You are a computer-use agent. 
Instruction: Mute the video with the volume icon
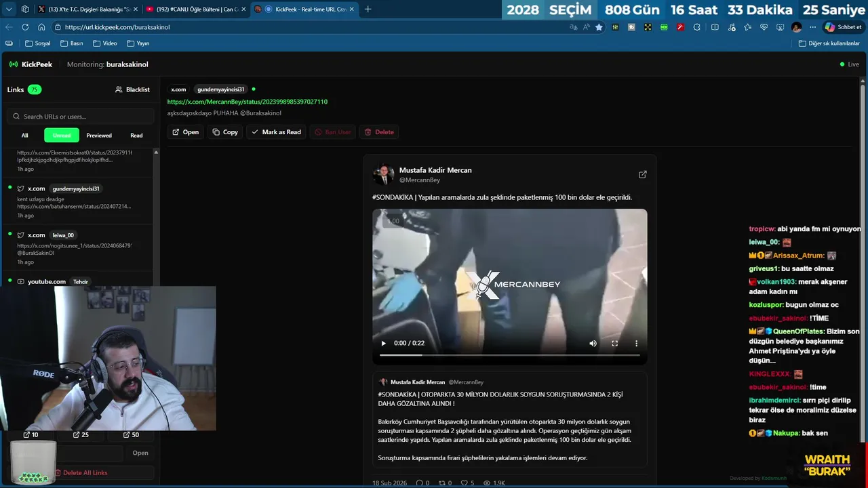click(x=593, y=343)
